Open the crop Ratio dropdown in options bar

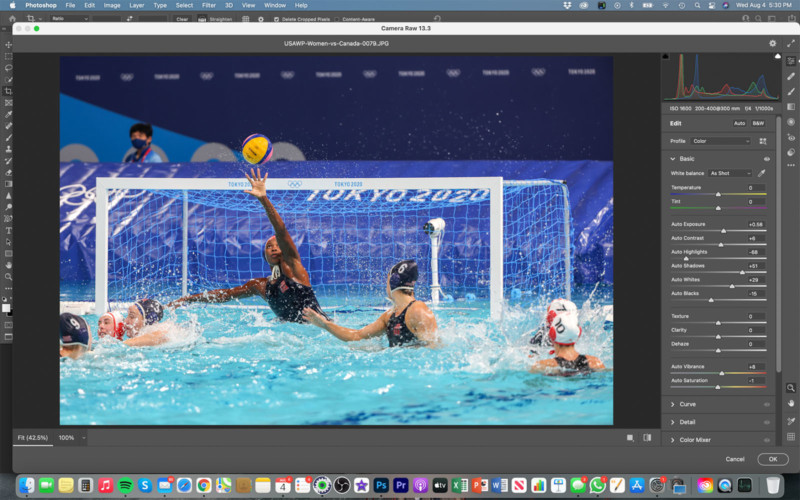tap(70, 18)
